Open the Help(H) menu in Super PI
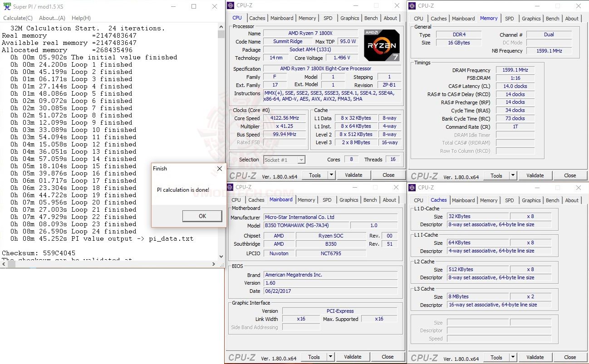This screenshot has width=589, height=364. point(81,18)
